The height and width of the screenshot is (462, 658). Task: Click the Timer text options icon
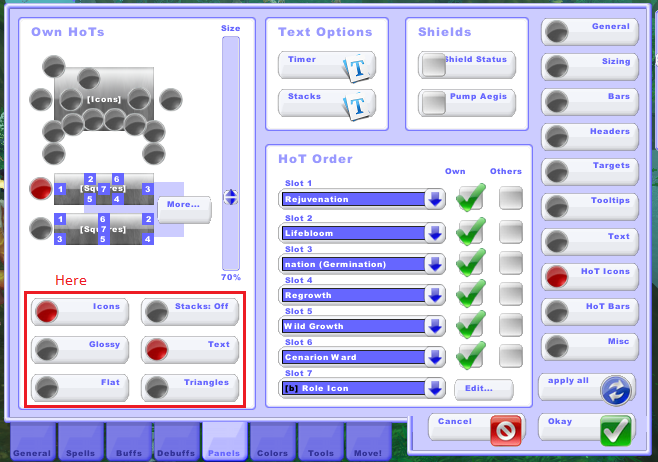(x=358, y=67)
